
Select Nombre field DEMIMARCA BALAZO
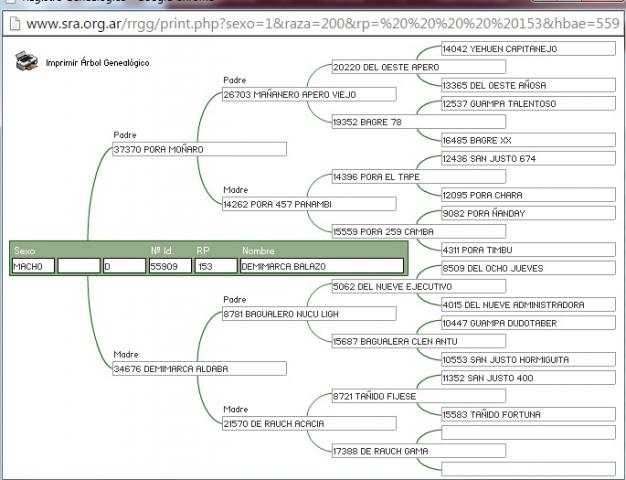(x=321, y=266)
